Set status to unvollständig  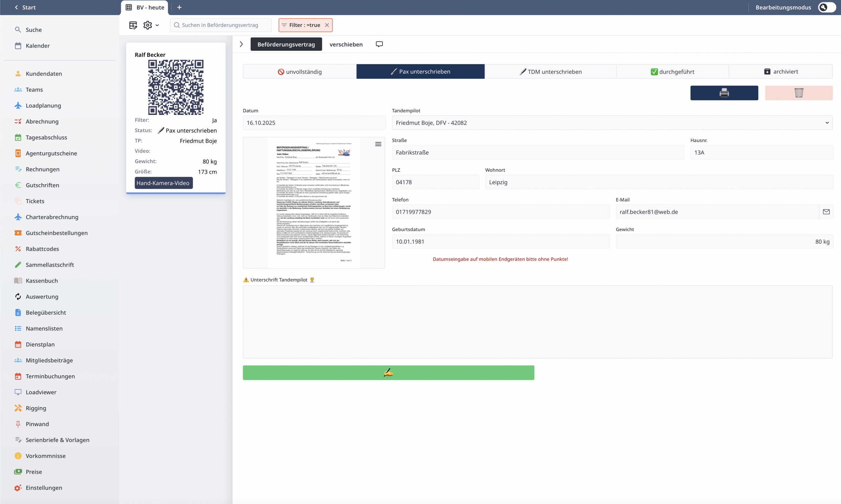(x=299, y=71)
